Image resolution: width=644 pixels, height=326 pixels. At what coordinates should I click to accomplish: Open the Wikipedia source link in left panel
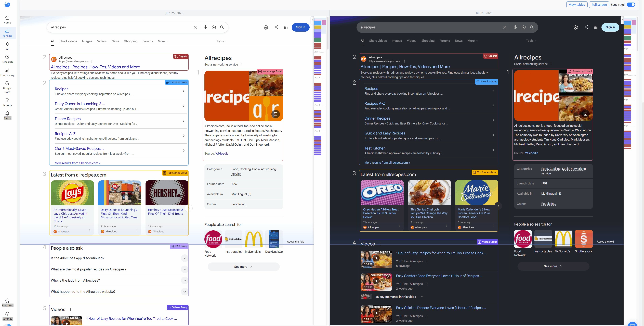tap(222, 154)
